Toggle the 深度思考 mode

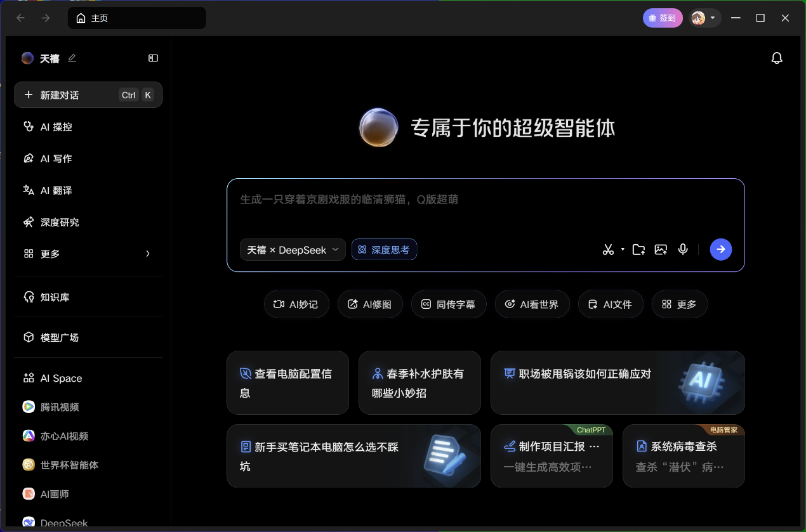(x=384, y=249)
